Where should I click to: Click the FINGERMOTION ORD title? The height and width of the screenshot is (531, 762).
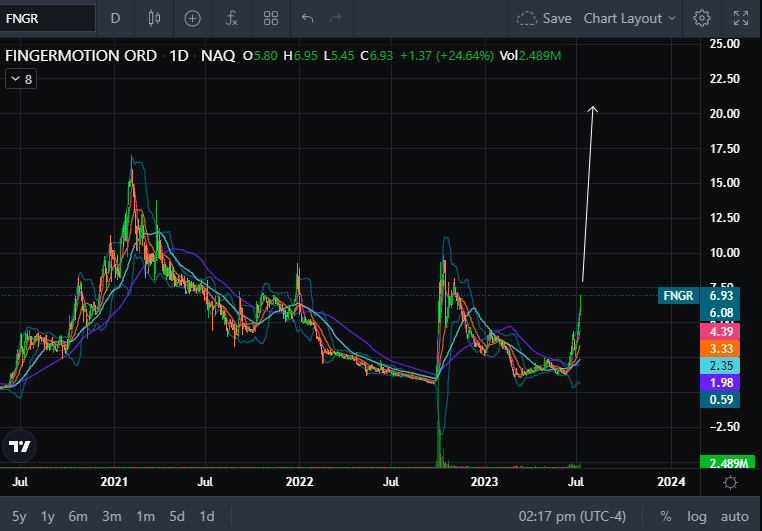(81, 56)
